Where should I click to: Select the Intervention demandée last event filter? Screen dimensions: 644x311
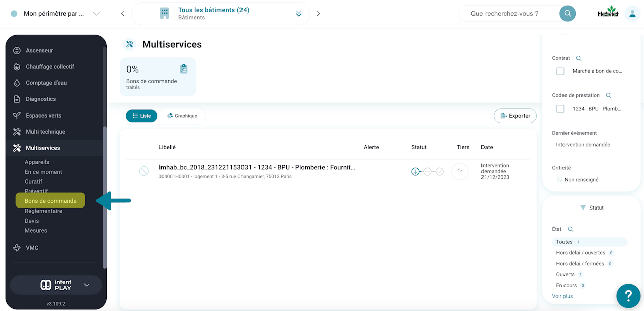click(583, 145)
